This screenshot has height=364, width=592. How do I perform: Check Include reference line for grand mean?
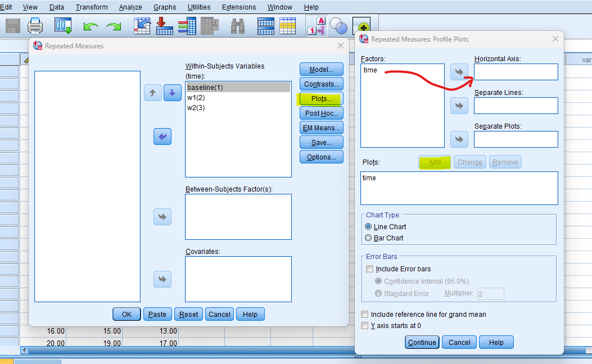[365, 315]
